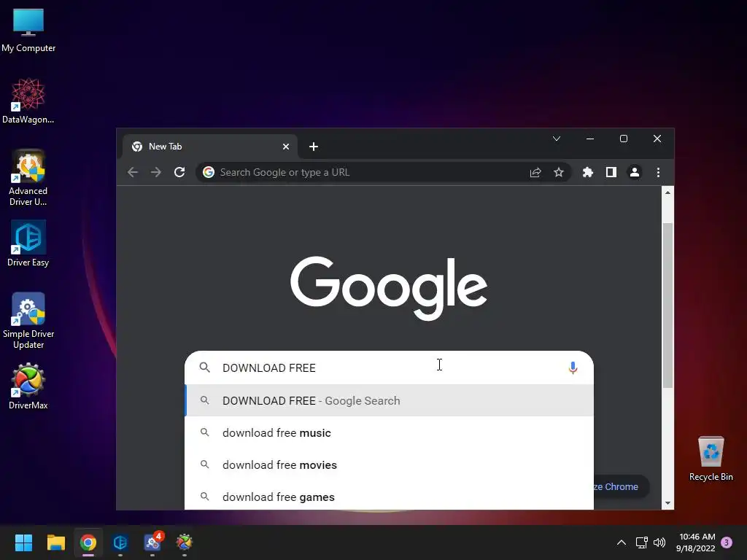Open the notification badge showing 3

click(727, 542)
